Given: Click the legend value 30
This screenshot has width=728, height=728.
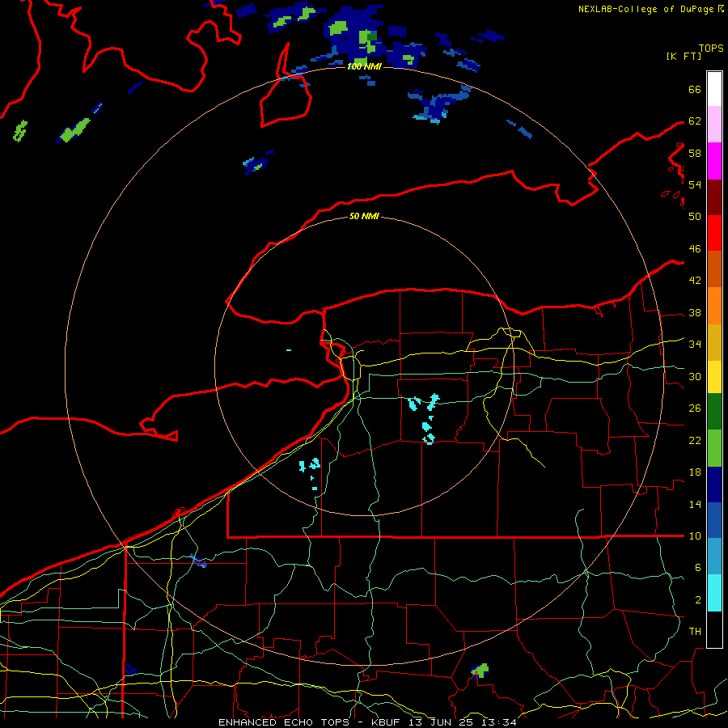Looking at the screenshot, I should (x=695, y=376).
